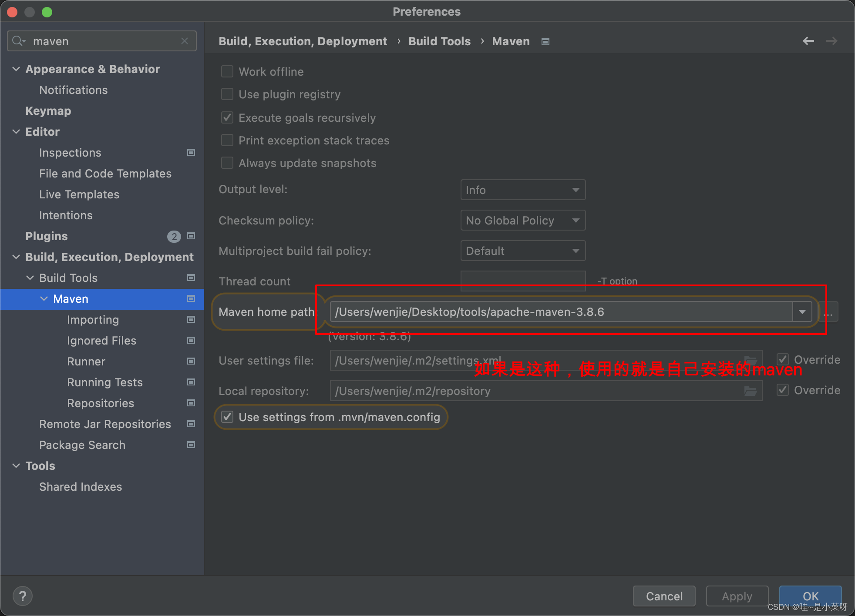Enable Work offline checkbox
This screenshot has width=855, height=616.
228,71
